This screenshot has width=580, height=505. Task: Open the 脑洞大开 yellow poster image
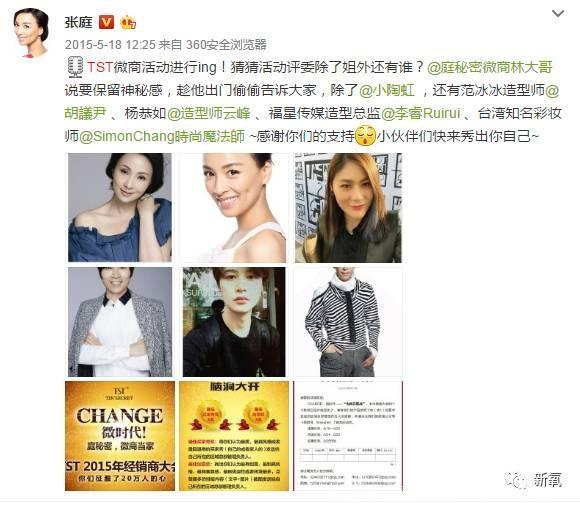(234, 436)
